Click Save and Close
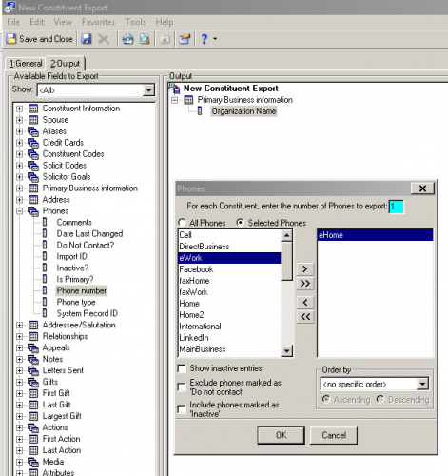The height and width of the screenshot is (476, 448). pos(40,39)
